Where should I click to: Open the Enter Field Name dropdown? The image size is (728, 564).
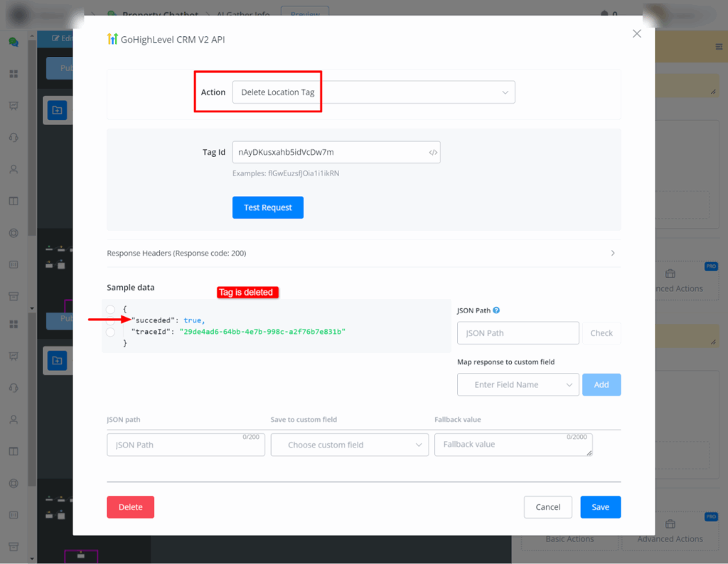518,385
